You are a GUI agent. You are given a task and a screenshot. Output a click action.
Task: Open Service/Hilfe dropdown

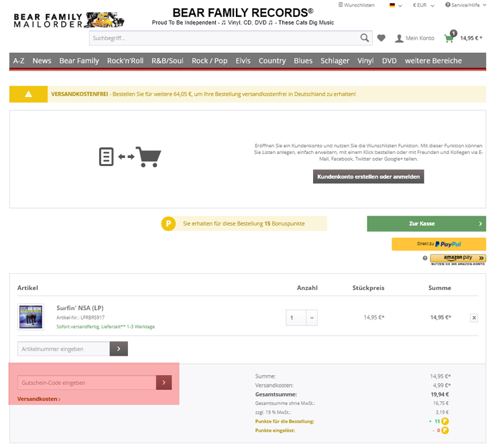(x=465, y=5)
